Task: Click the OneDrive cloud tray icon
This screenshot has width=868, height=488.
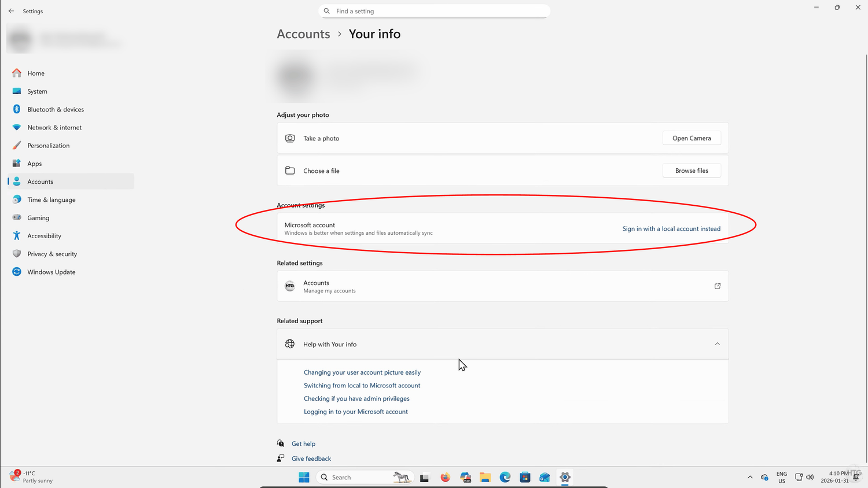Action: click(x=764, y=477)
